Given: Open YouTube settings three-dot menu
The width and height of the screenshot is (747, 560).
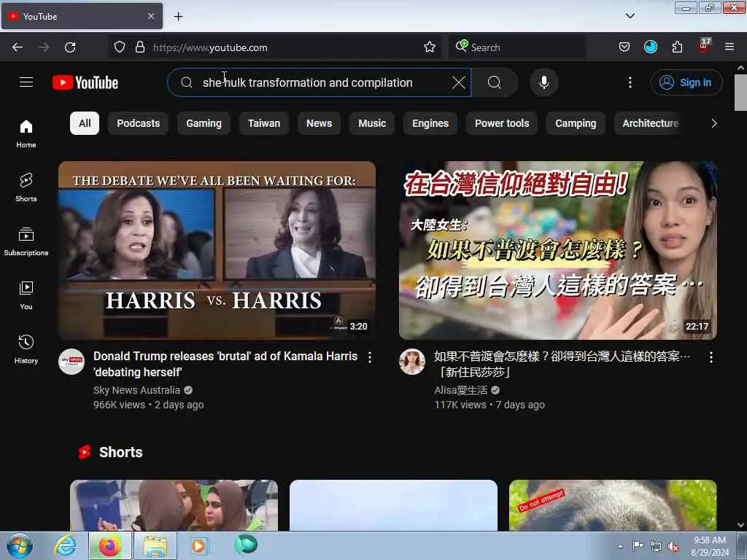Looking at the screenshot, I should (x=630, y=82).
